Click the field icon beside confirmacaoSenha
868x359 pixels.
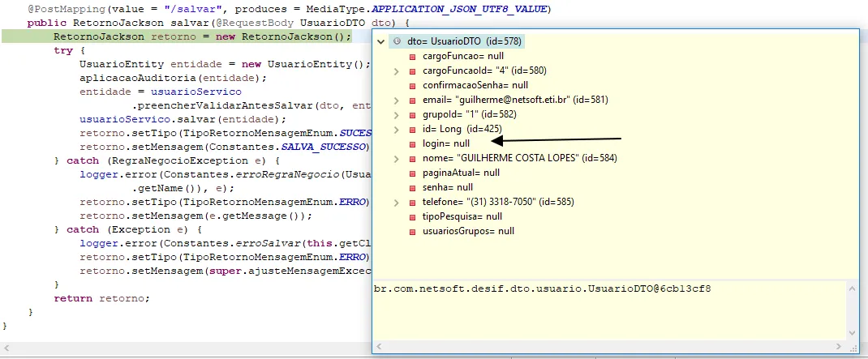pyautogui.click(x=412, y=86)
